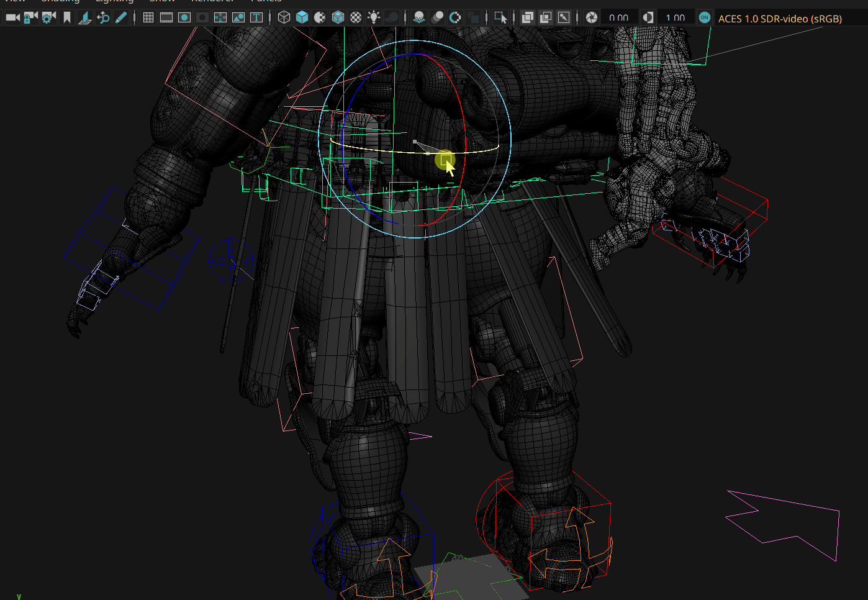Toggle the Resolution Gate icon

tap(184, 17)
